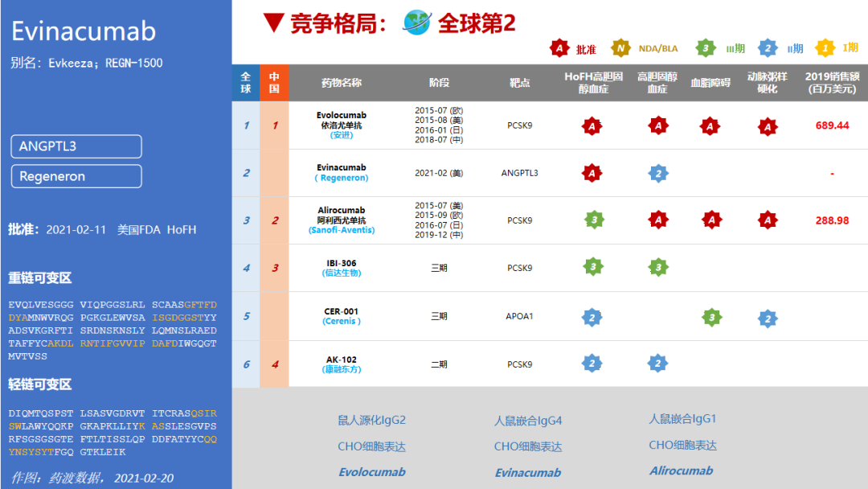Click the Evolocumab drug name in table
Viewport: 868px width, 489px height.
(342, 115)
